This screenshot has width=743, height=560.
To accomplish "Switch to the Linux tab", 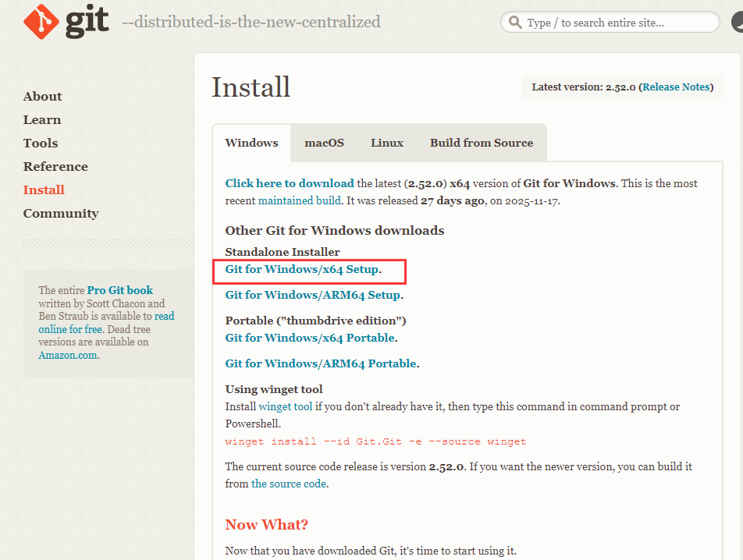I will pos(387,143).
